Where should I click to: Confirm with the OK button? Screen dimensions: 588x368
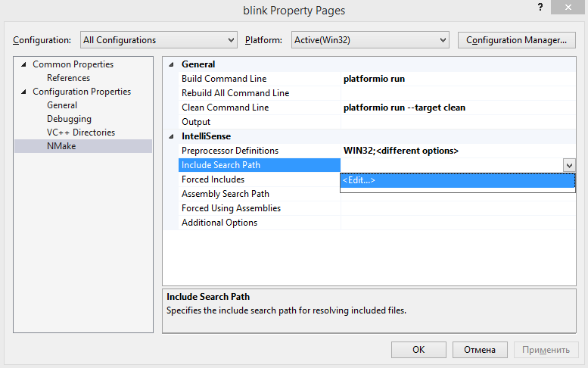tap(418, 350)
